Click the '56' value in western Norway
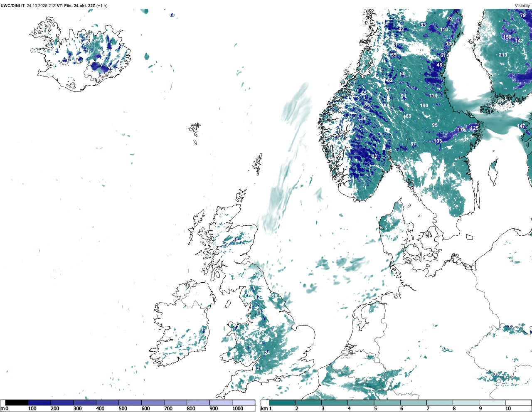Image resolution: width=532 pixels, height=412 pixels. (x=364, y=119)
